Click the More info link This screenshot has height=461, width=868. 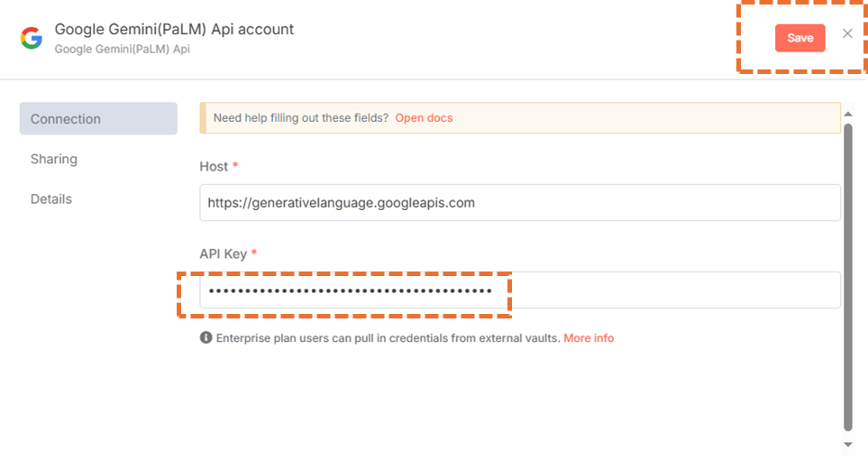click(x=589, y=338)
